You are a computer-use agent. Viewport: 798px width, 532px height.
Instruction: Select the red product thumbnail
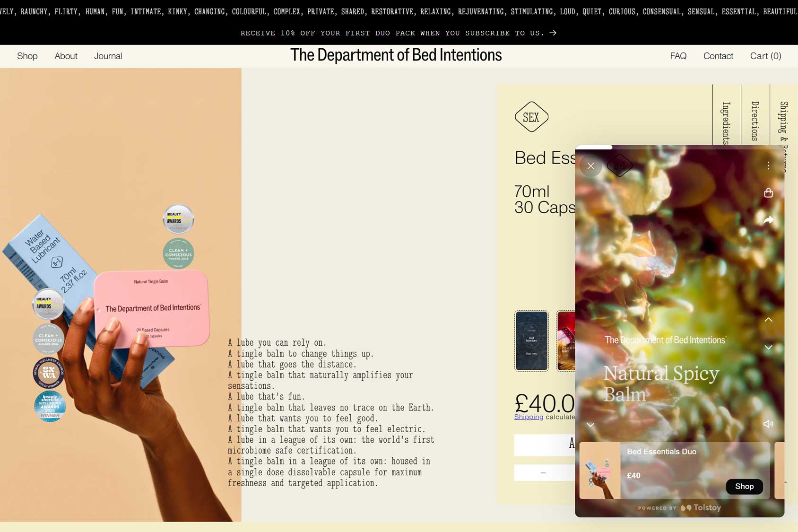click(x=566, y=341)
